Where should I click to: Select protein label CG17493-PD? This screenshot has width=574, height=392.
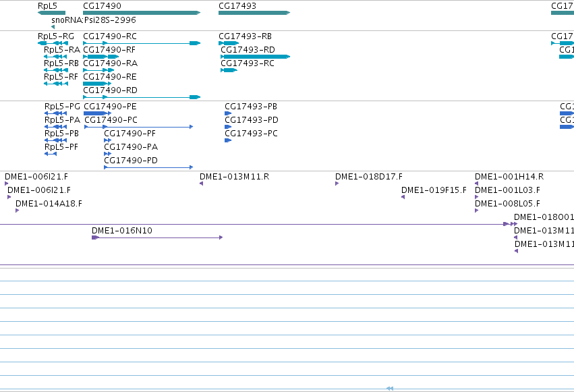tap(252, 120)
